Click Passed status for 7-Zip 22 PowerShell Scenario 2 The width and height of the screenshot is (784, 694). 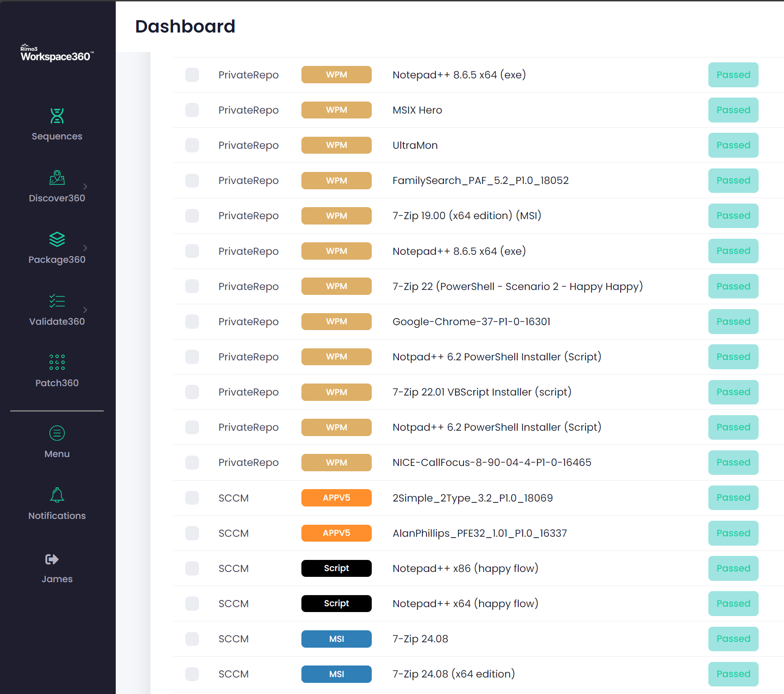[x=733, y=286]
